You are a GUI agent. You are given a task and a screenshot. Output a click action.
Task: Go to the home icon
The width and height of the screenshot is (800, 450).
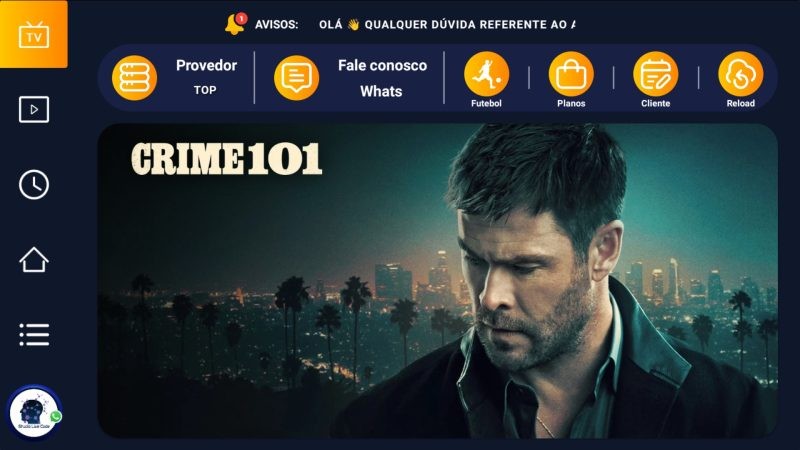34,259
